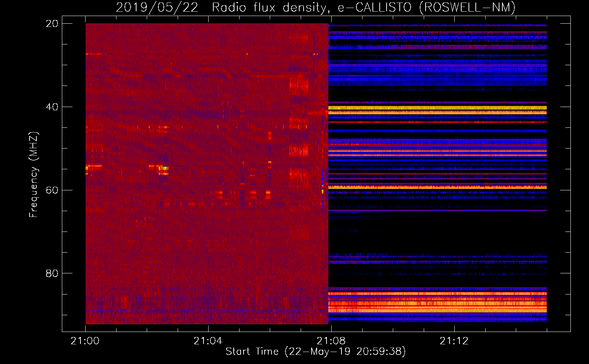Click the 21:12 time tick label
This screenshot has height=364, width=589.
click(x=454, y=341)
